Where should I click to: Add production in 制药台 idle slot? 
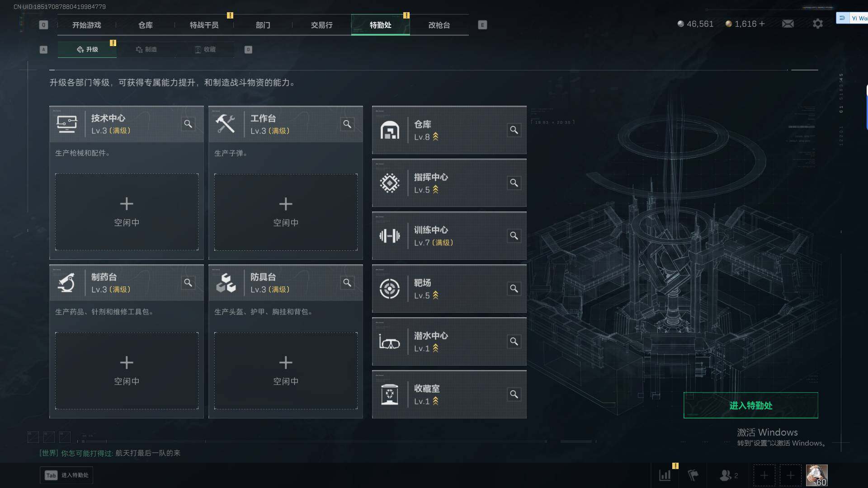(x=127, y=371)
